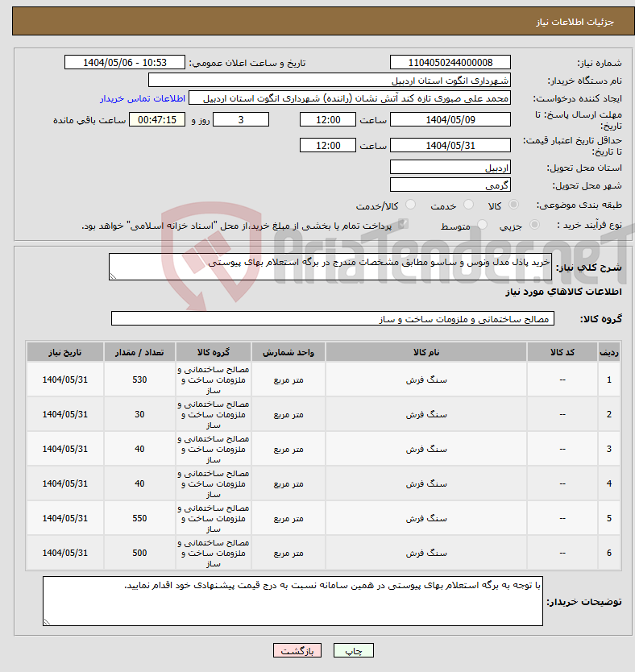Screen dimensions: 635x672
Task: Click the شماره نیاز field 1104050244000008
Action: (x=450, y=63)
